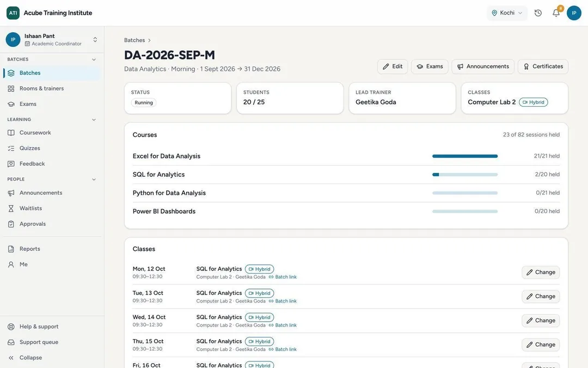Click the Approvals clipboard icon
588x368 pixels.
tap(11, 224)
